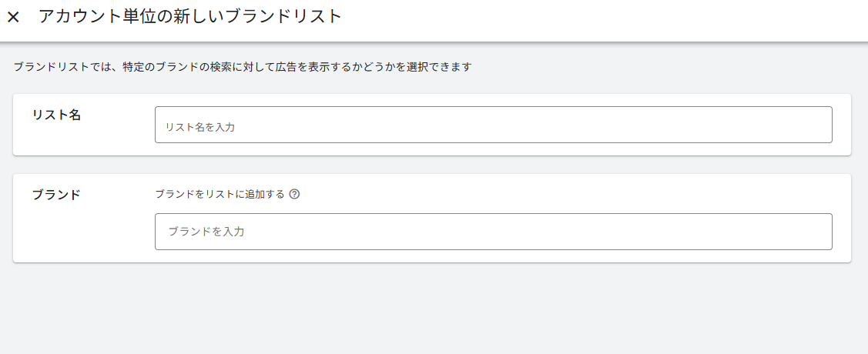
Task: Click the ブランドリストでは description sentence
Action: tap(242, 67)
